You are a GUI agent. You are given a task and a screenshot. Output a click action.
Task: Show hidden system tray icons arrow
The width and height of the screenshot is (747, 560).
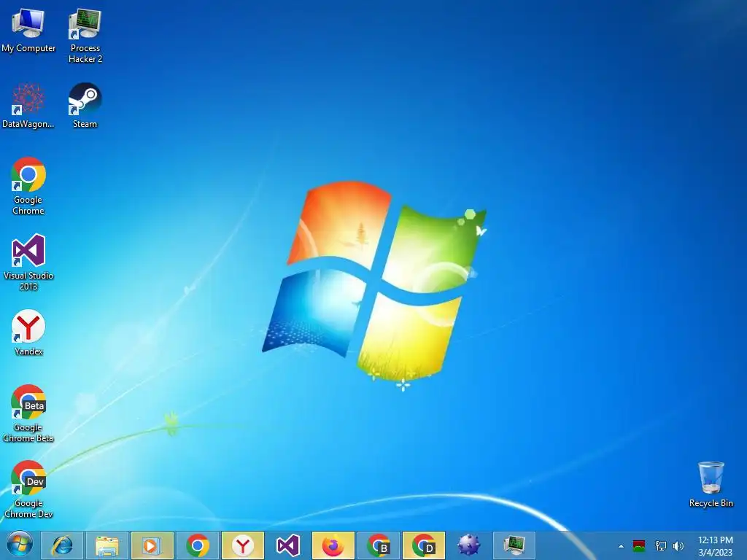(621, 546)
